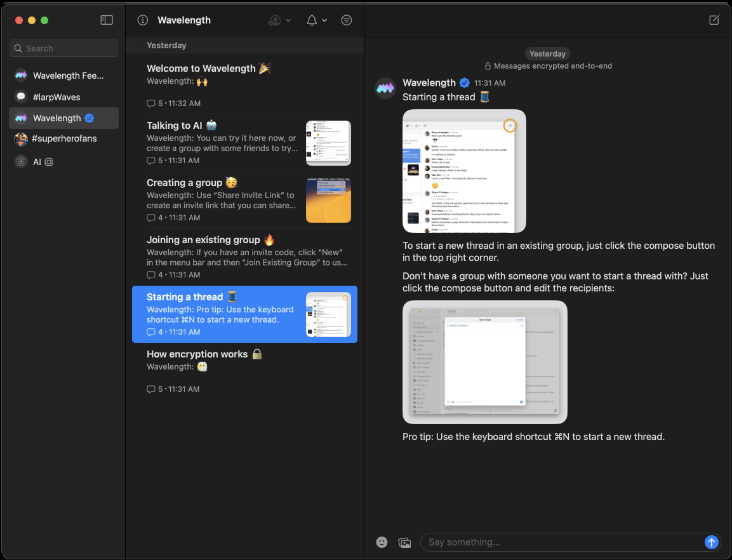Expand the add member chevron
Screen dimensions: 732x560
[x=288, y=20]
